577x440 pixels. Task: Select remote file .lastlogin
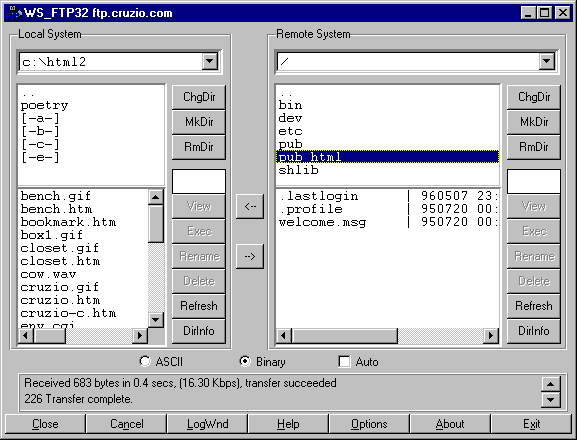click(x=387, y=196)
